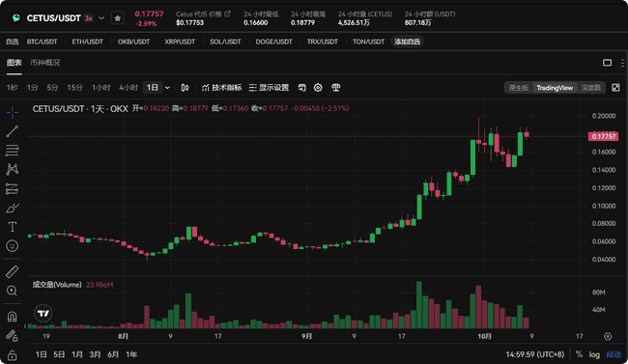
Task: Toggle log scale on price axis
Action: tap(594, 354)
